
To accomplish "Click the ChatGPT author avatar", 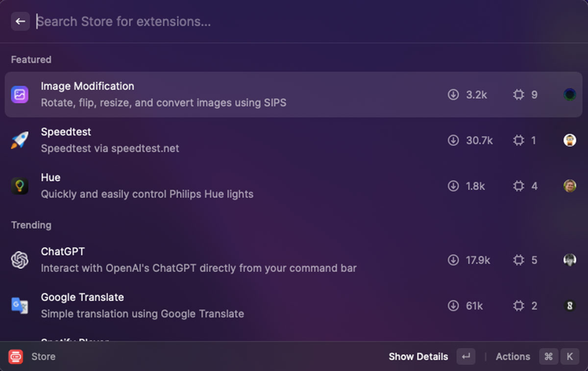I will click(569, 260).
